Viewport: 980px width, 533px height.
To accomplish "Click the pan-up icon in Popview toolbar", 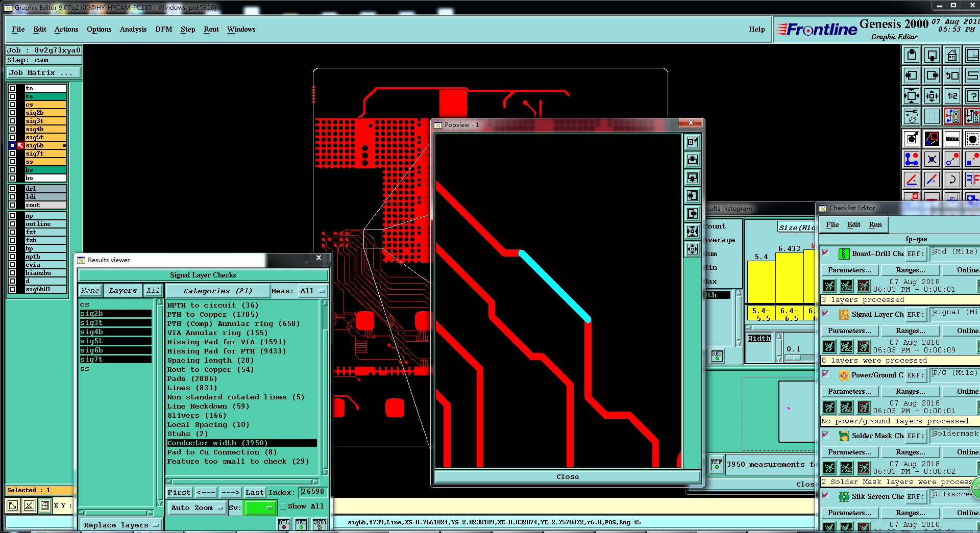I will 692,160.
